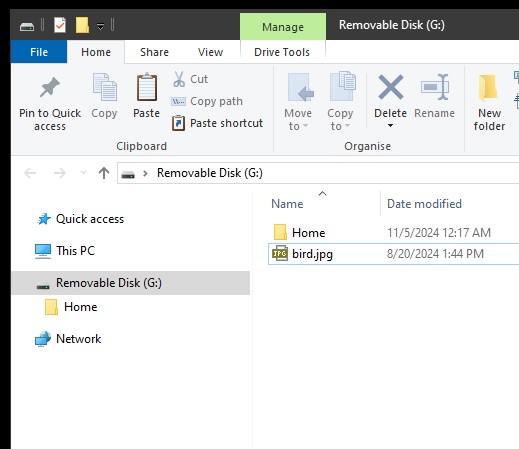Open the File menu
This screenshot has height=449, width=519.
coord(39,52)
